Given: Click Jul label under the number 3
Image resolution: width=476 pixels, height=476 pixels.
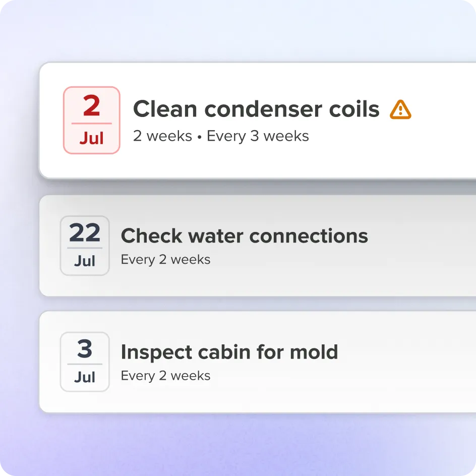Looking at the screenshot, I should tap(85, 377).
